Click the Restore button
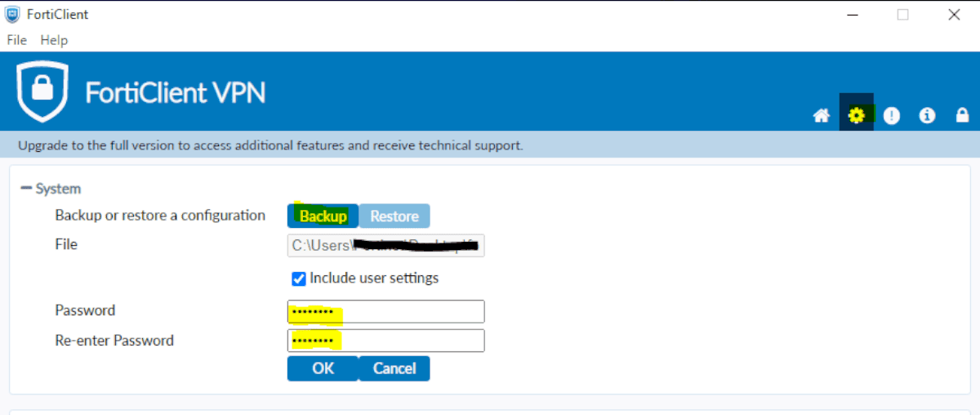Screen dimensions: 980x415 point(394,216)
